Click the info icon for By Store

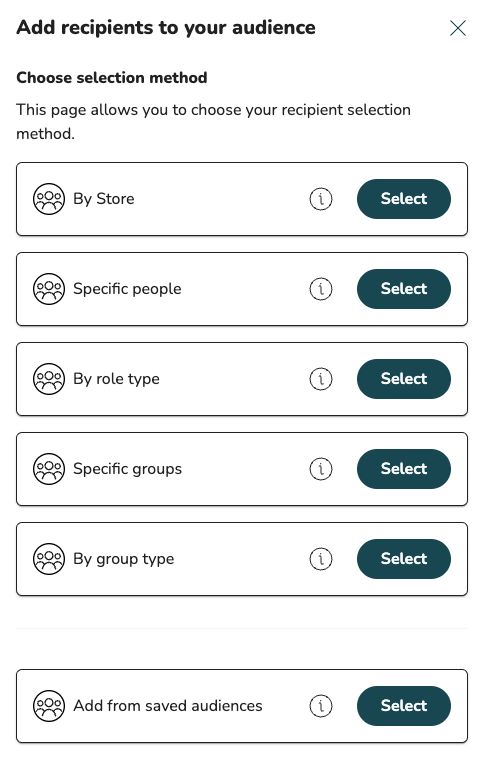[x=321, y=199]
